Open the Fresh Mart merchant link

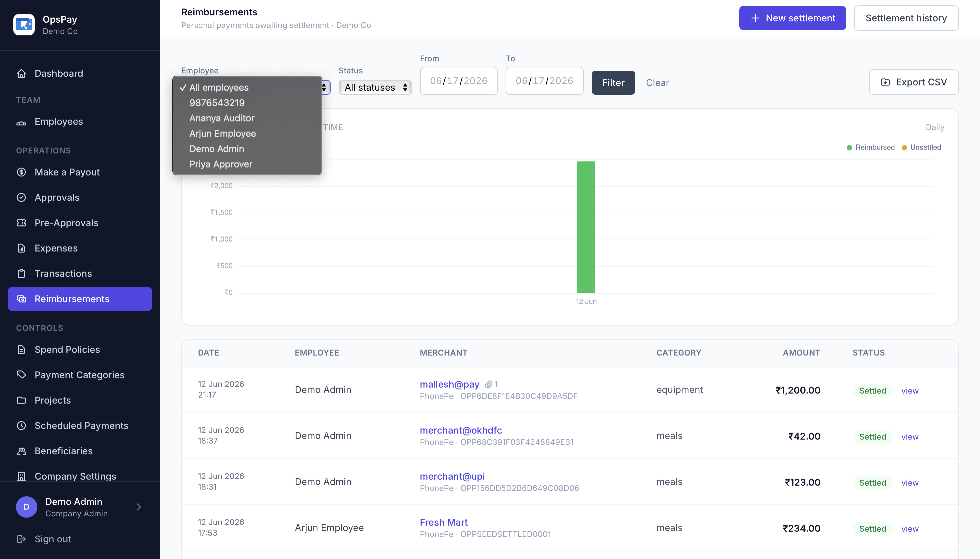[x=444, y=523]
